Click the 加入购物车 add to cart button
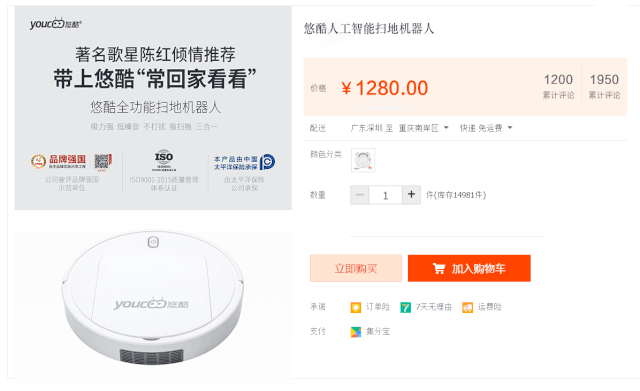The image size is (640, 391). click(x=469, y=268)
